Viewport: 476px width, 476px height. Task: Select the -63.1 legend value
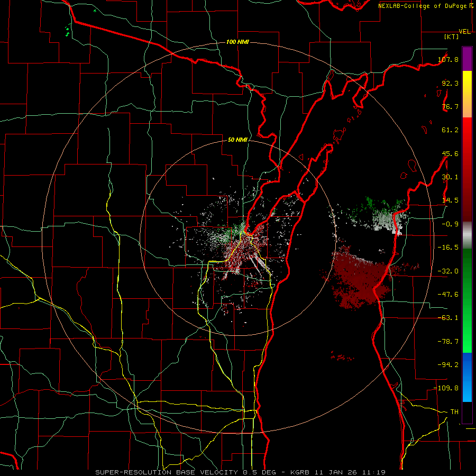448,318
